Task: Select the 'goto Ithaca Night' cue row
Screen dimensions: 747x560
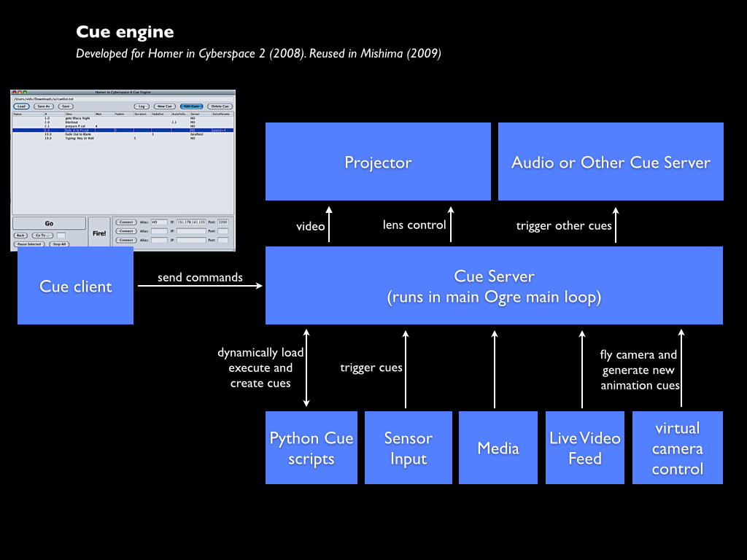Action: 77,118
